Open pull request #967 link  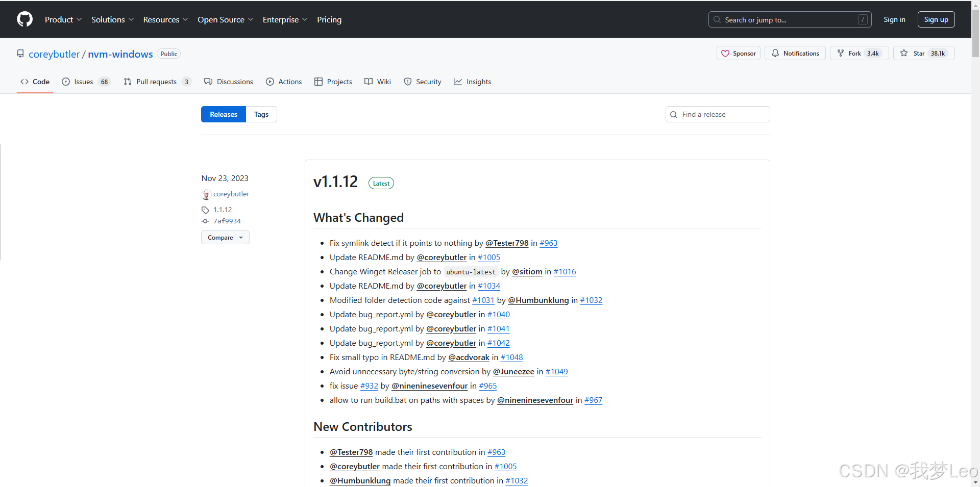click(593, 400)
